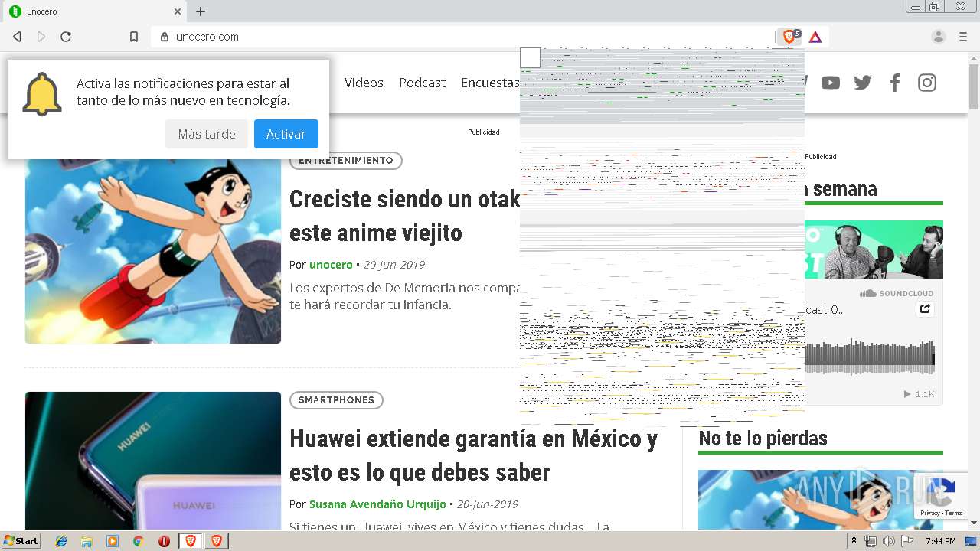Open a new tab with plus button
The image size is (980, 551).
click(201, 11)
